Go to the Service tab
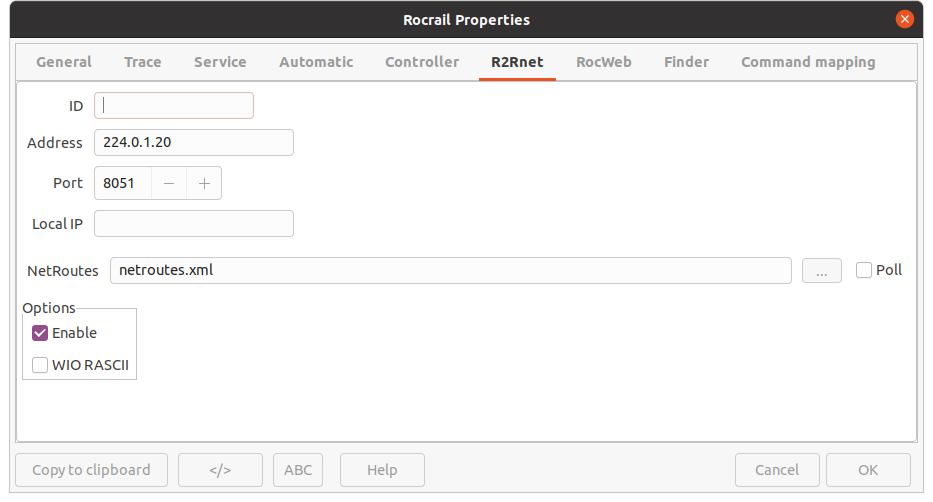The width and height of the screenshot is (933, 502). (220, 62)
